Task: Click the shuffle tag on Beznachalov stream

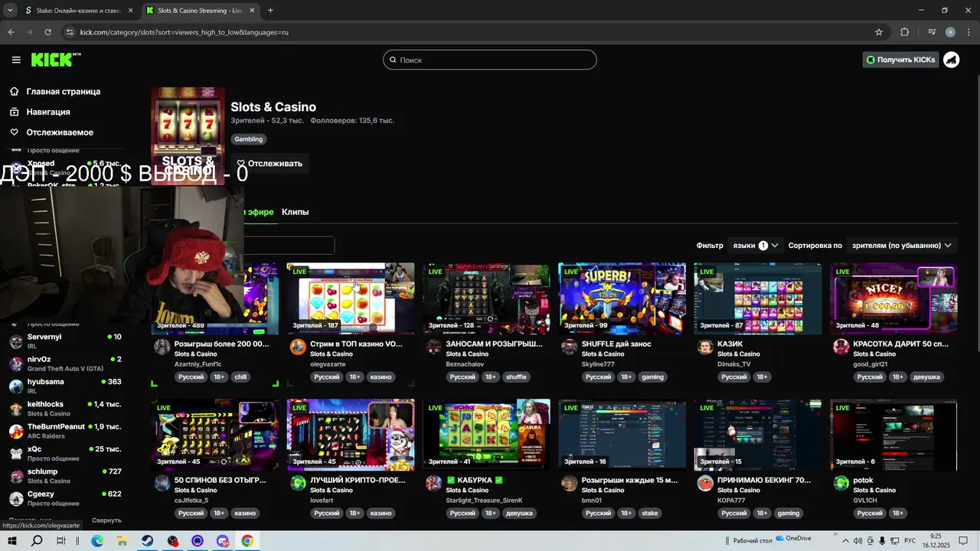Action: click(x=516, y=377)
